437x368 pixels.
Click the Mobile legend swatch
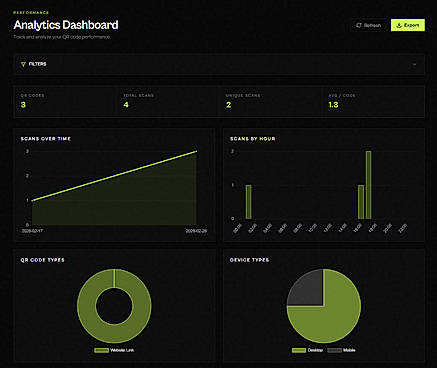[x=334, y=350]
